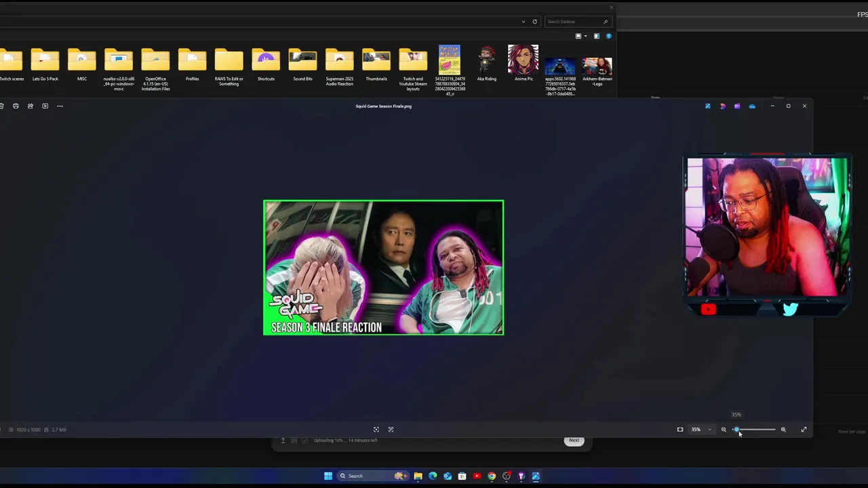Viewport: 868px width, 488px height.
Task: Click the fit-to-window icon beside 35%
Action: click(680, 430)
